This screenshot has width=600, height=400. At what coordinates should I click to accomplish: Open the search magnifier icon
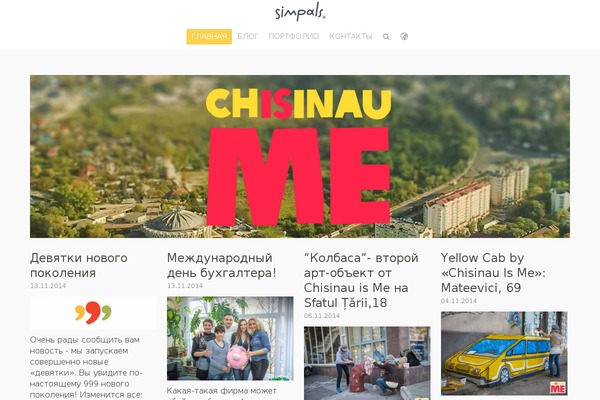click(386, 37)
